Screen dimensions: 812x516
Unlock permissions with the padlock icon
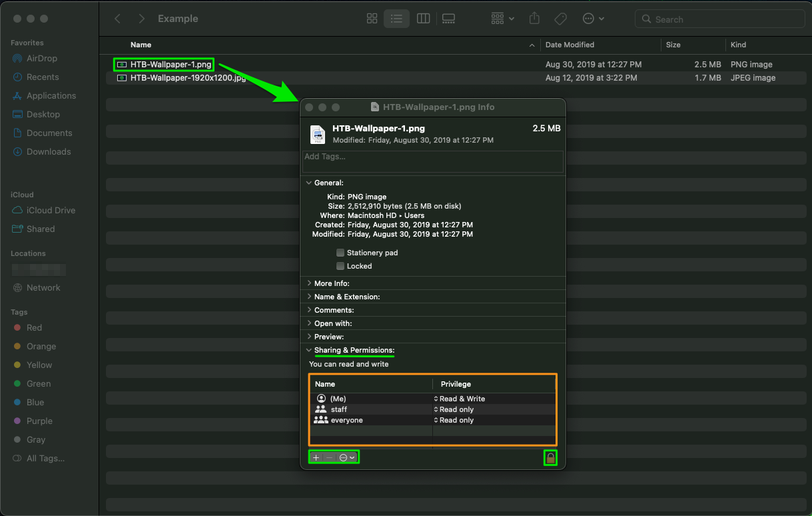point(550,457)
